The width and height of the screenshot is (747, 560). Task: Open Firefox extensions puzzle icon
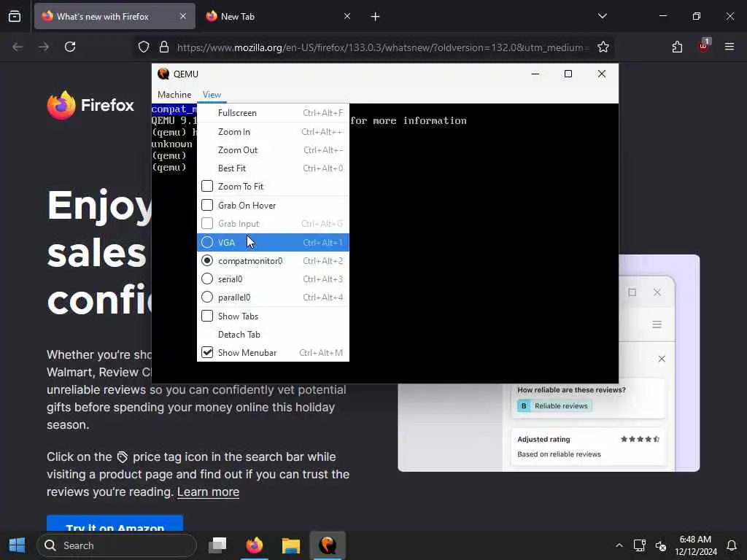click(x=677, y=47)
